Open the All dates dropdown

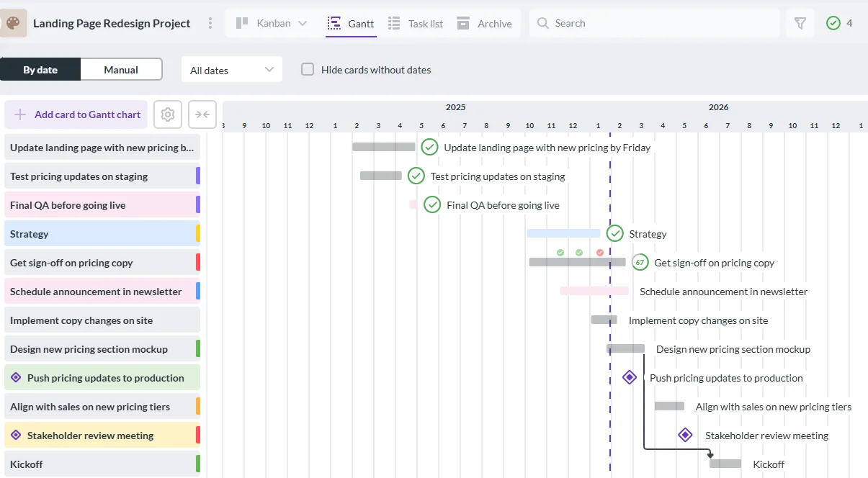click(231, 69)
